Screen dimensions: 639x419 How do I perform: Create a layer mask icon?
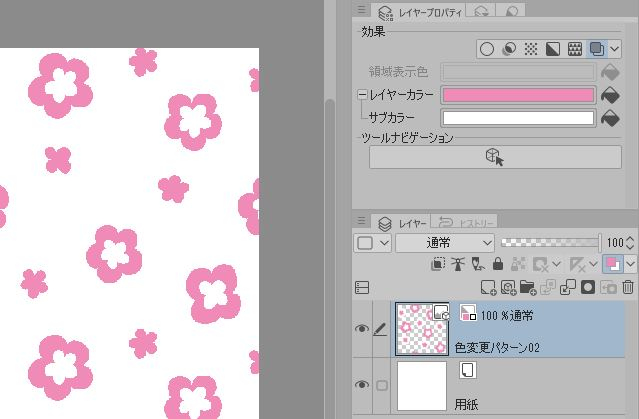588,287
